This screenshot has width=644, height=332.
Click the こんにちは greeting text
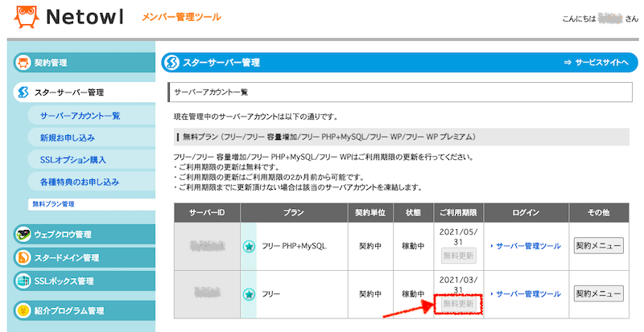click(579, 18)
